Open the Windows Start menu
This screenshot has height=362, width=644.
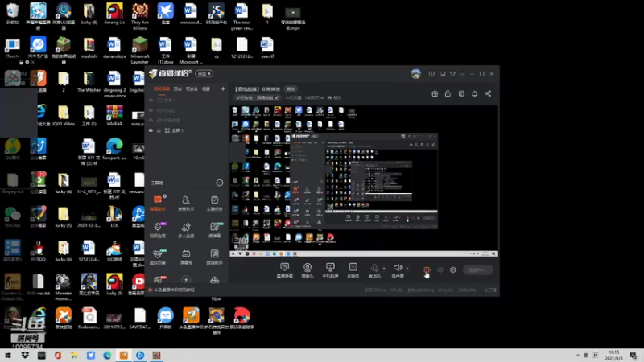point(8,356)
